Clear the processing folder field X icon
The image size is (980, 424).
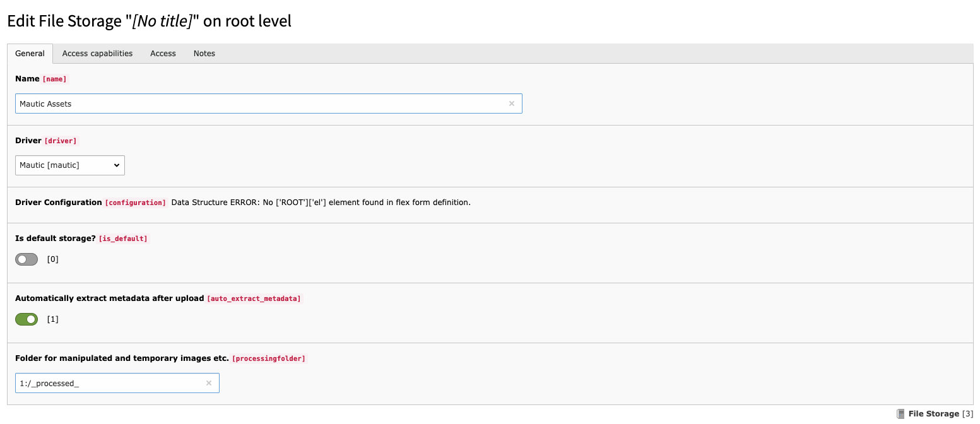[209, 384]
